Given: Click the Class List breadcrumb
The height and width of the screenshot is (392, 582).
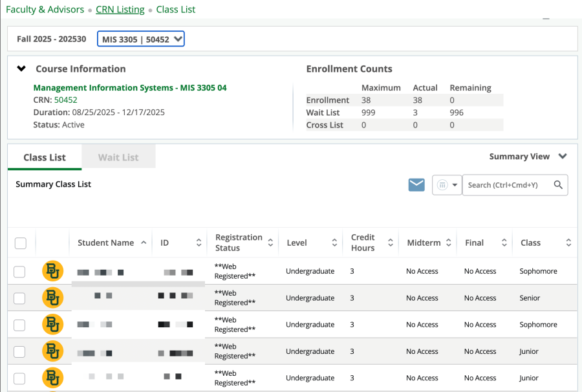Looking at the screenshot, I should click(175, 9).
